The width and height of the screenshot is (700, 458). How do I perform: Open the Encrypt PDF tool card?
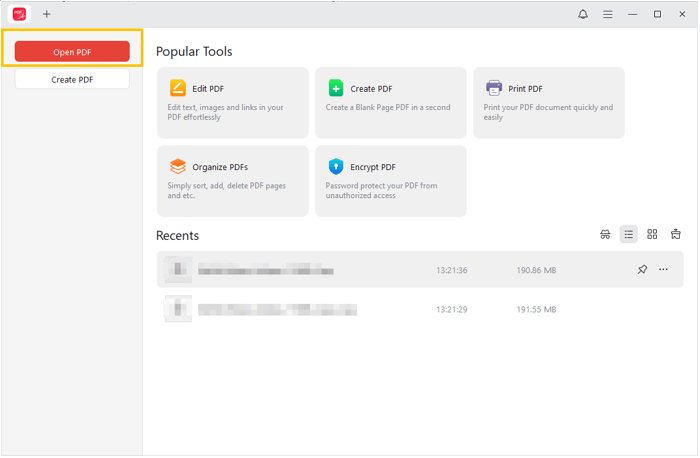pos(391,181)
